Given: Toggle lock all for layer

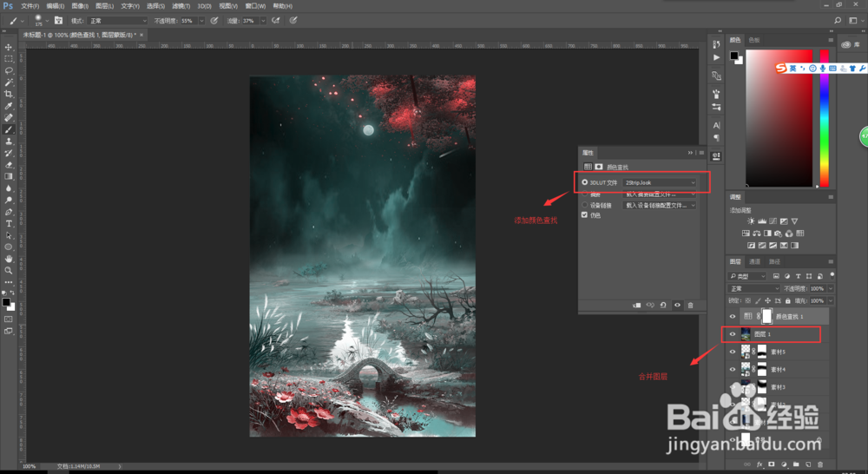Looking at the screenshot, I should click(788, 300).
